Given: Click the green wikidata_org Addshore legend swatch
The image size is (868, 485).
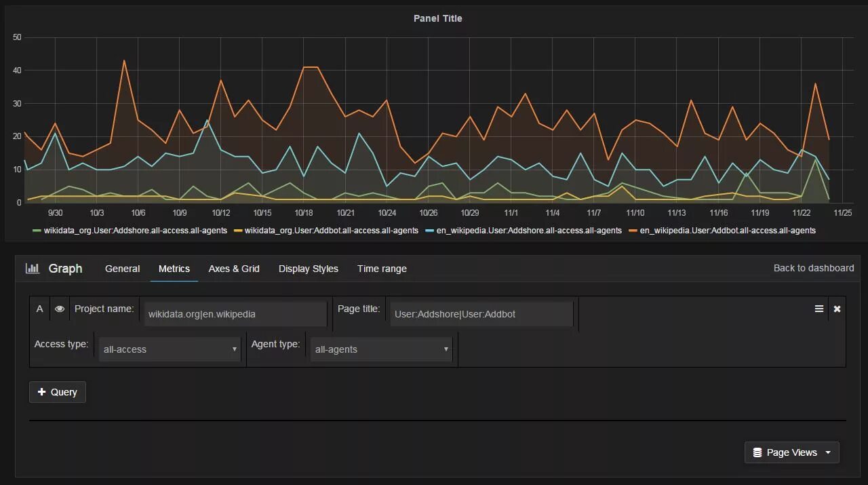Looking at the screenshot, I should [x=37, y=231].
